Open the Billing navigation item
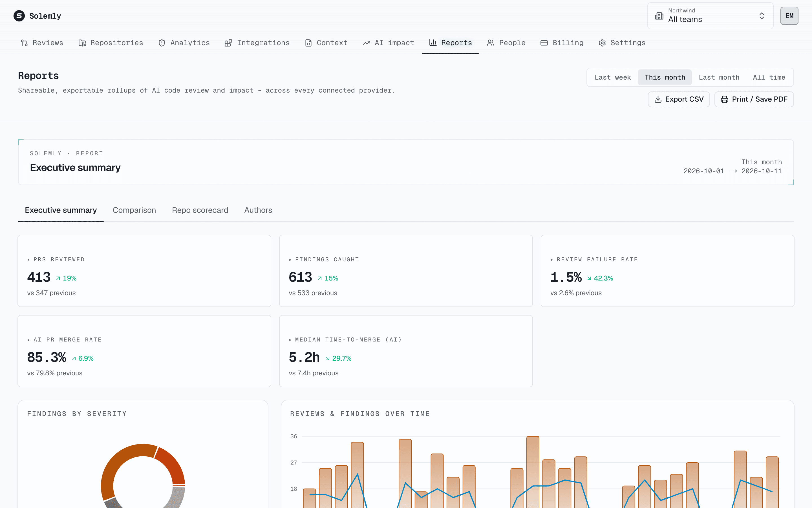This screenshot has width=812, height=508. point(562,43)
